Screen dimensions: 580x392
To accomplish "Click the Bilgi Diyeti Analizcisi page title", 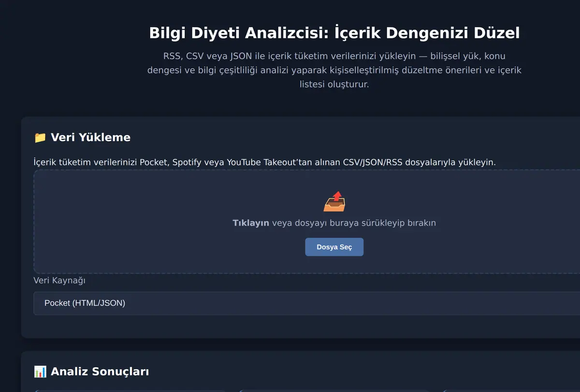I will 334,33.
